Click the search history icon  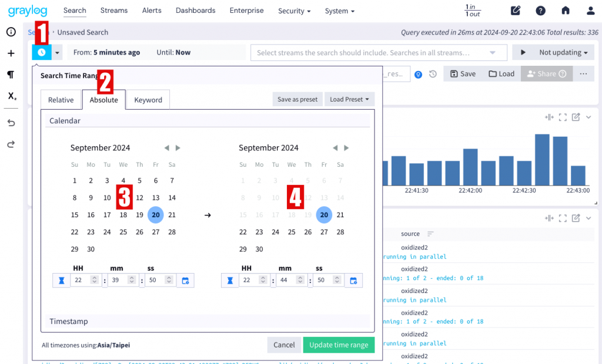click(x=433, y=74)
